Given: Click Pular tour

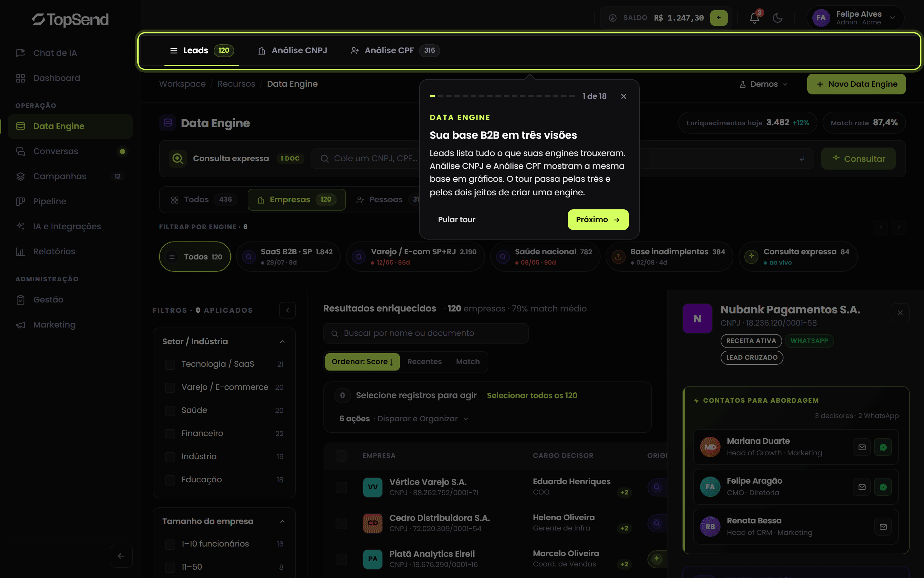Looking at the screenshot, I should (457, 220).
